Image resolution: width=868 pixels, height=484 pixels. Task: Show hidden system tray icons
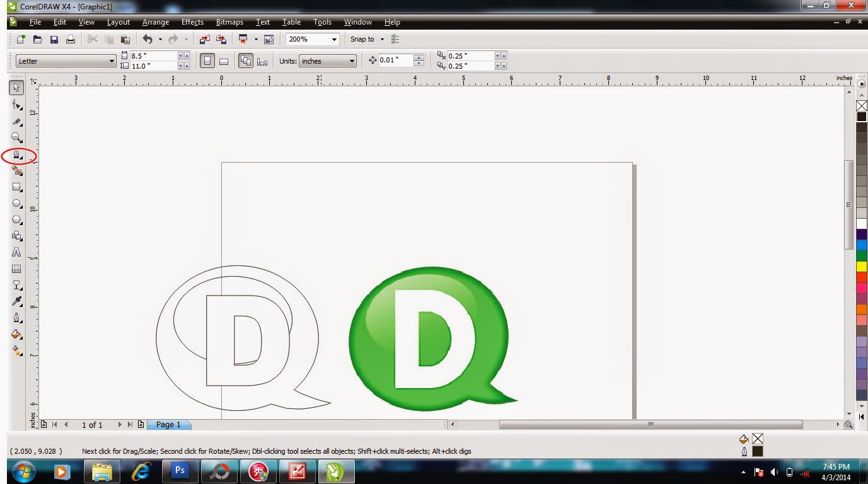[x=744, y=472]
